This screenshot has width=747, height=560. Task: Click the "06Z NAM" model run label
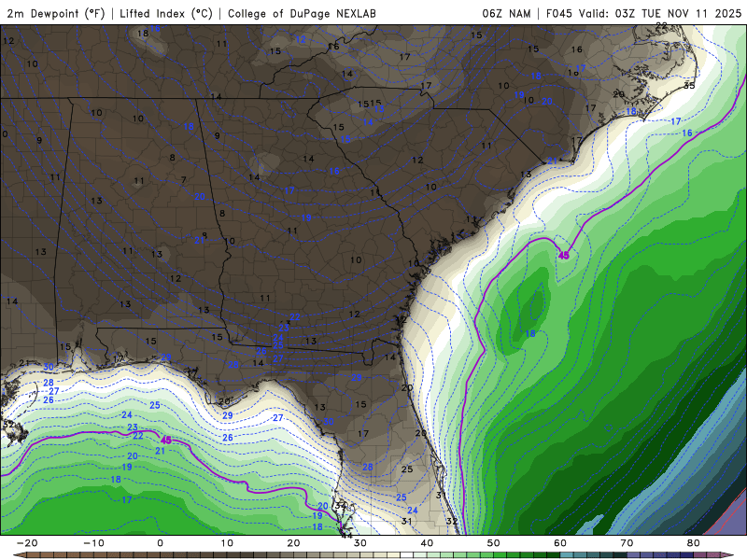(506, 13)
